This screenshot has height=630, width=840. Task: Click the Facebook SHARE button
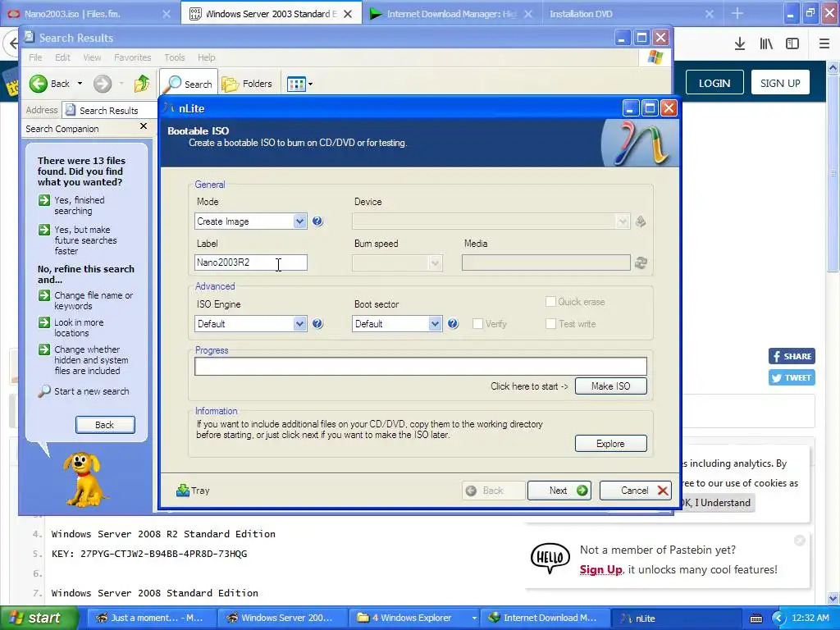coord(792,356)
